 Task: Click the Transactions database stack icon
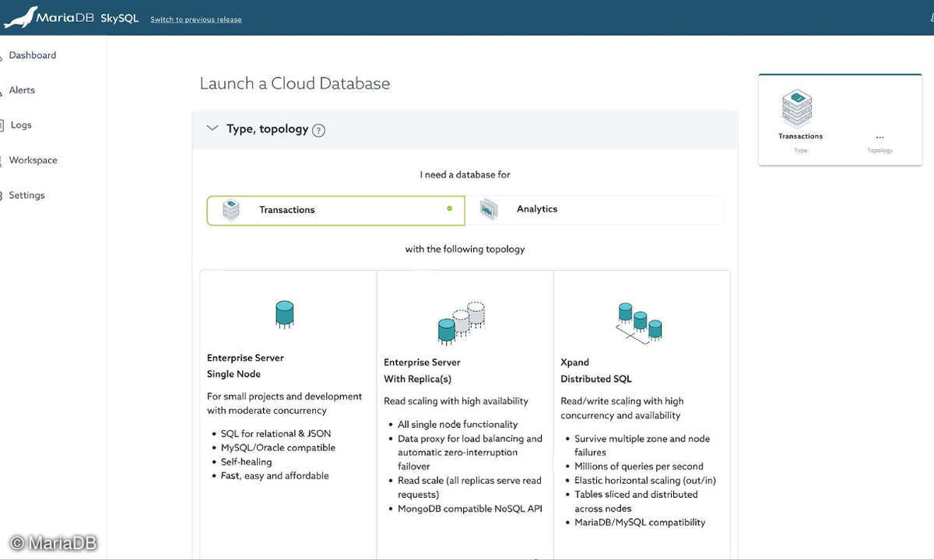point(231,210)
